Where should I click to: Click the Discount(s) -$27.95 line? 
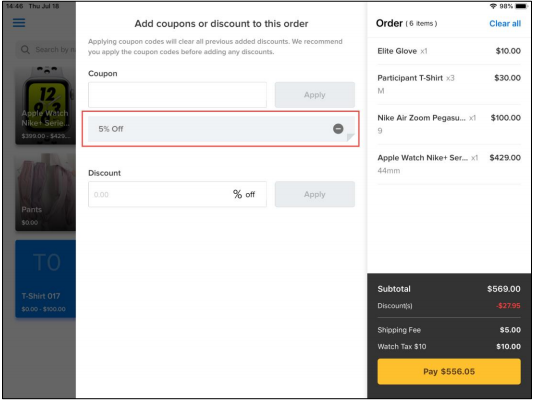(449, 306)
